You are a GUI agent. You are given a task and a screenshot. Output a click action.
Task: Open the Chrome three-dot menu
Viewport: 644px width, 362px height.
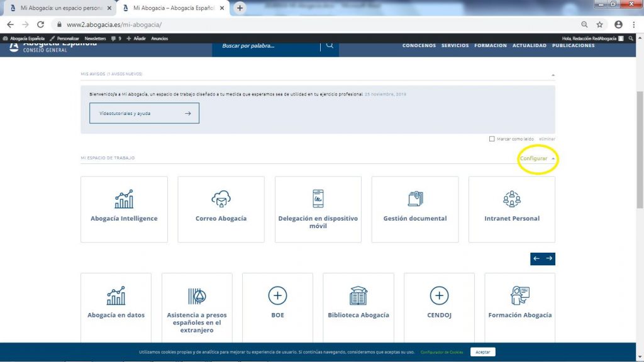[x=634, y=25]
